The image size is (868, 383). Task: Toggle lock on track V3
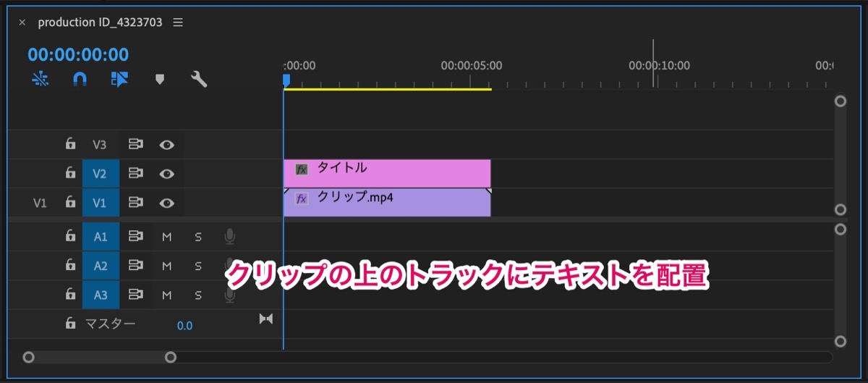(x=70, y=144)
